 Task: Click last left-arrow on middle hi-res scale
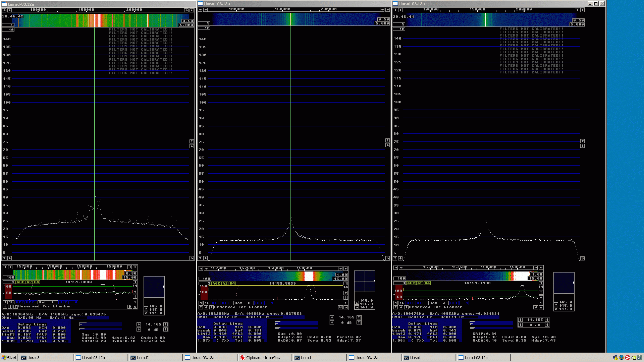[x=345, y=269]
